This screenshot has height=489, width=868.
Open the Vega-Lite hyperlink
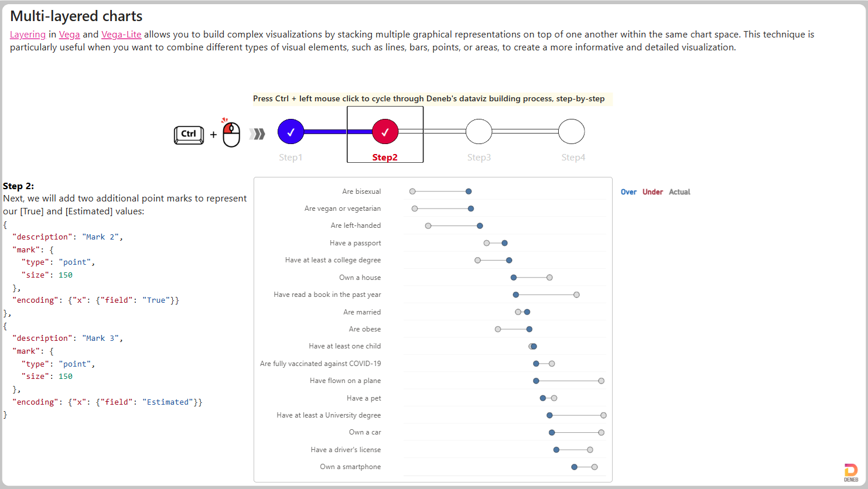[x=121, y=35]
